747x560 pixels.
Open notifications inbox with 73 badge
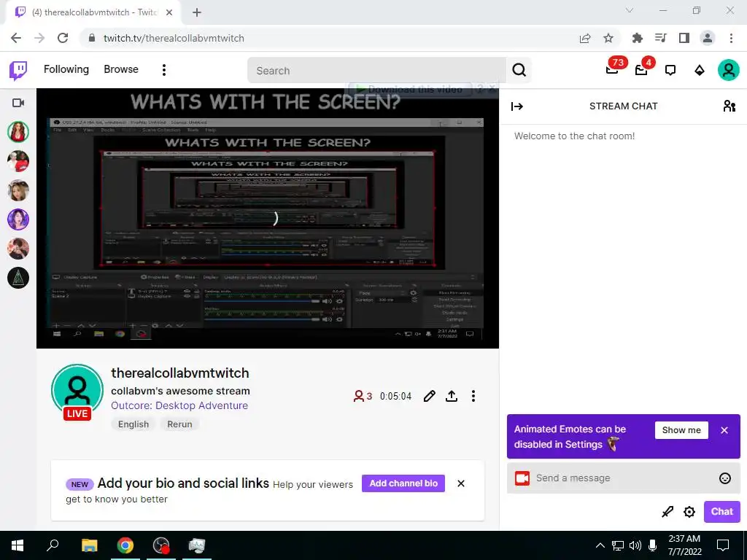(613, 69)
